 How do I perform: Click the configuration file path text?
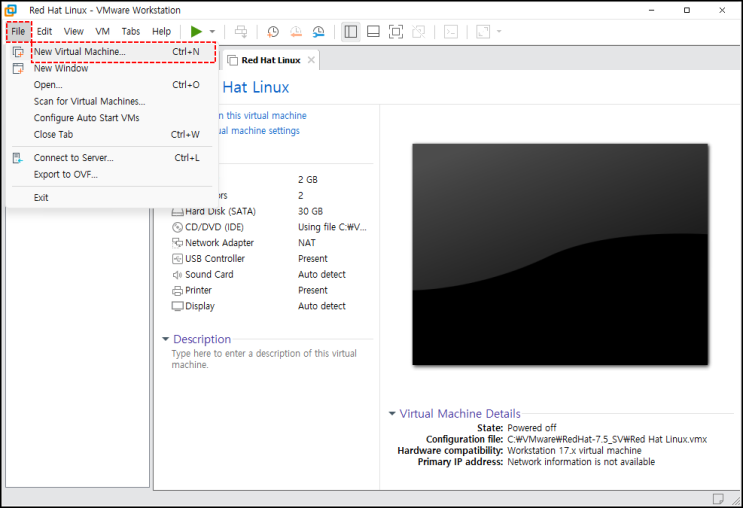(607, 439)
